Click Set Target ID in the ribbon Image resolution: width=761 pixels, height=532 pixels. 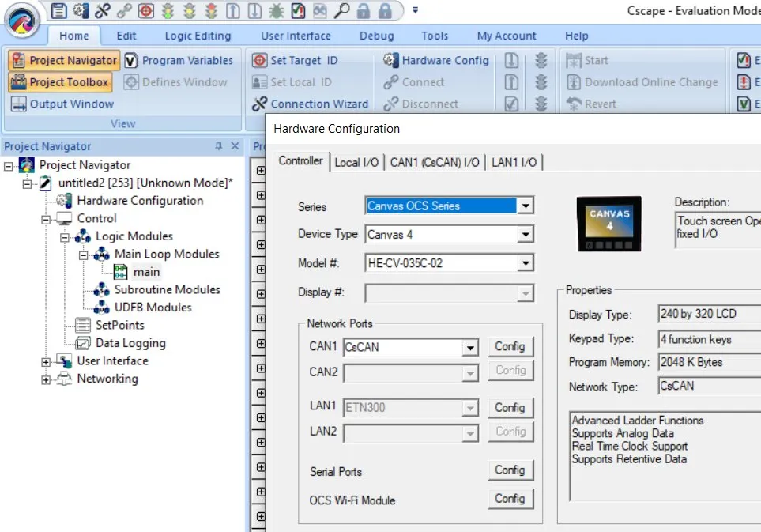pyautogui.click(x=295, y=60)
